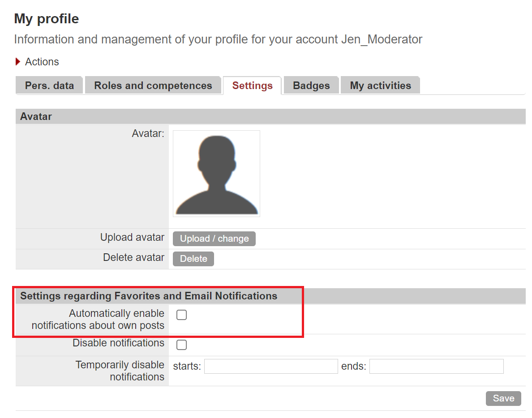Click the My profile page heading
Image resolution: width=532 pixels, height=418 pixels.
tap(47, 19)
